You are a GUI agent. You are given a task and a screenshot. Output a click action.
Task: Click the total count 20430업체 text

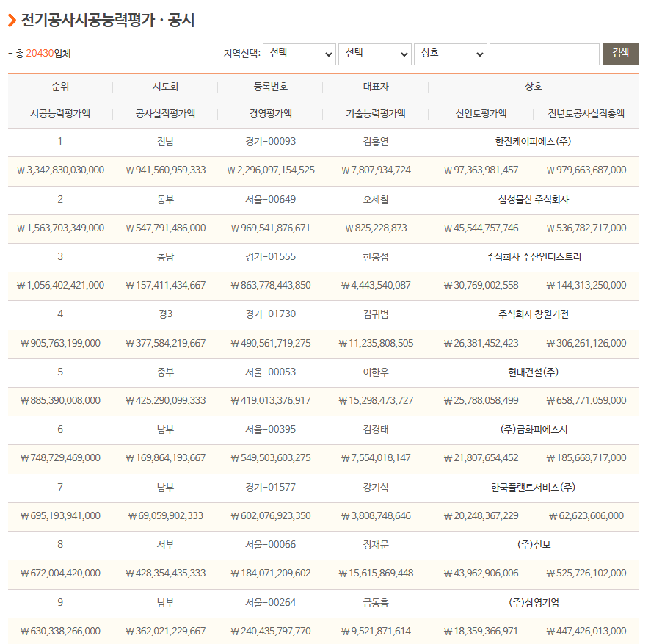(x=48, y=54)
